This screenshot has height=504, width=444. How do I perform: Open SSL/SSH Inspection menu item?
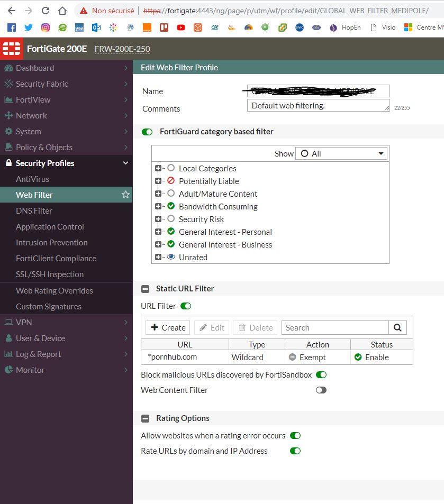[66, 274]
